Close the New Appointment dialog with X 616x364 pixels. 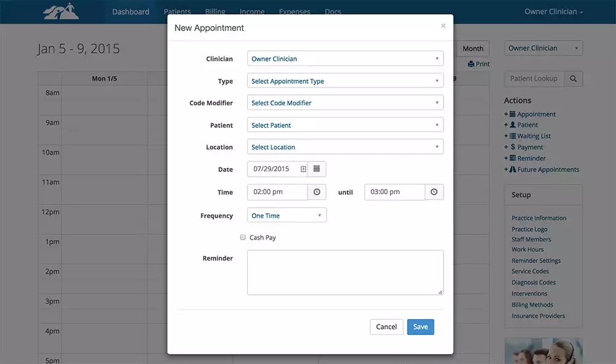[x=443, y=26]
